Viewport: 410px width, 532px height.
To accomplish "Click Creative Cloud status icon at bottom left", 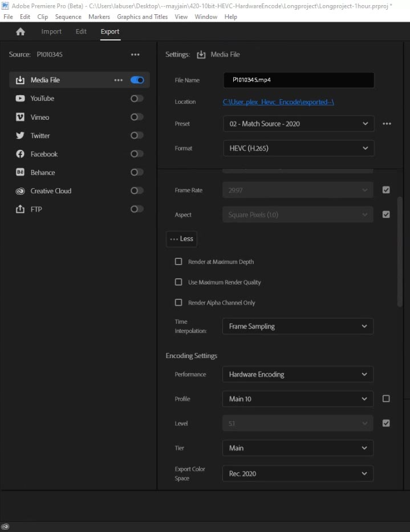I will pyautogui.click(x=6, y=527).
